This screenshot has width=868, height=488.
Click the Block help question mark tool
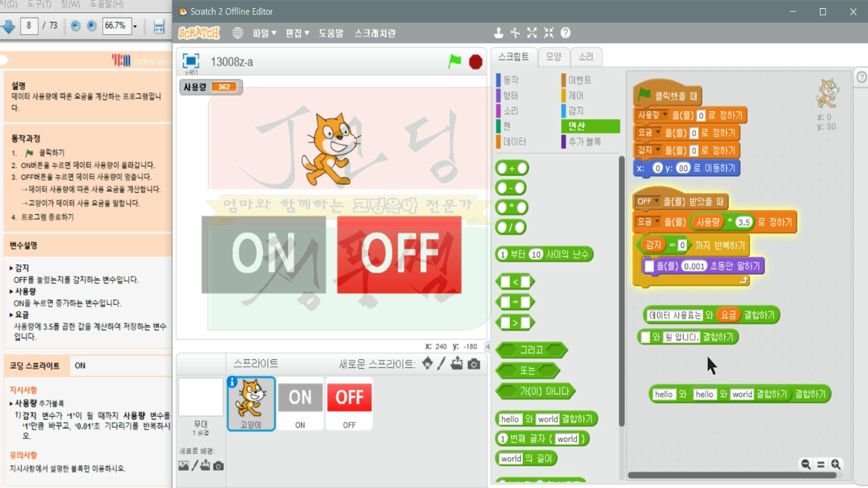[566, 33]
